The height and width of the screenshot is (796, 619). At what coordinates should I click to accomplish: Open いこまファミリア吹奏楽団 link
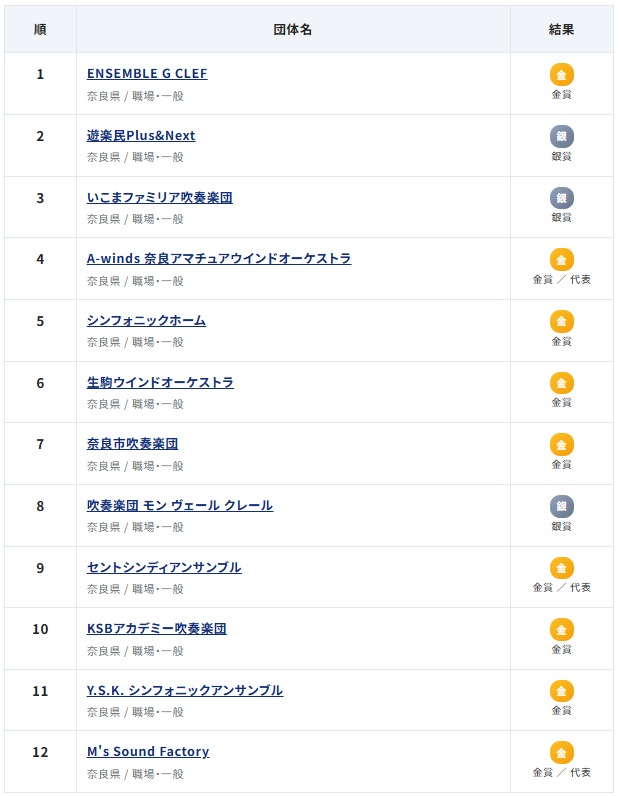coord(159,197)
